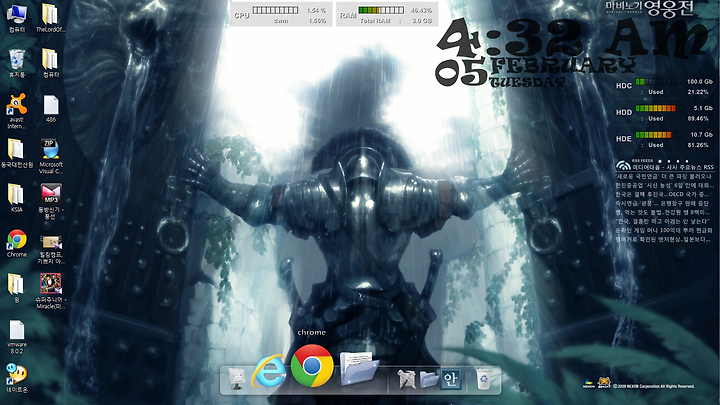
Task: Launch Chrome from the dock
Action: tap(312, 366)
